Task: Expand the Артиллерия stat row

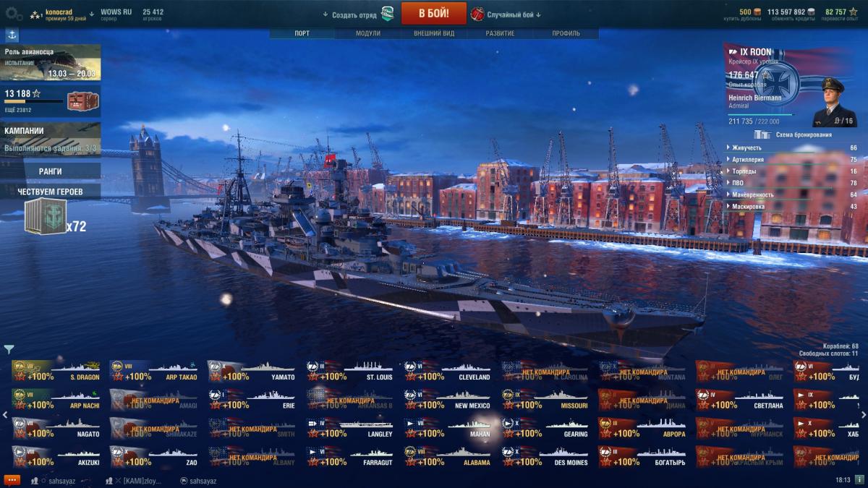Action: [x=791, y=159]
